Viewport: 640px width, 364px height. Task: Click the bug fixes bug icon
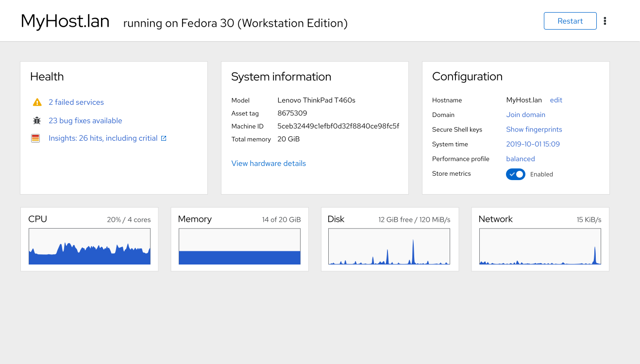point(37,121)
